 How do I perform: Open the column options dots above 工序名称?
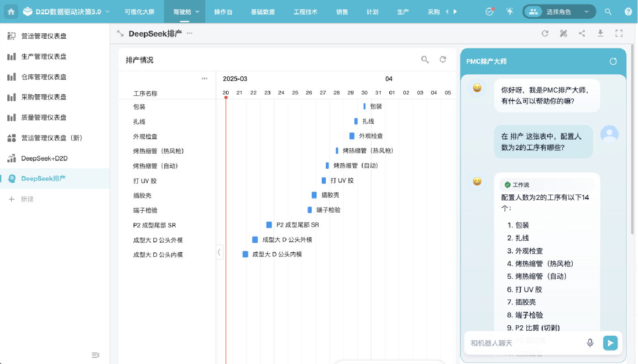(204, 78)
